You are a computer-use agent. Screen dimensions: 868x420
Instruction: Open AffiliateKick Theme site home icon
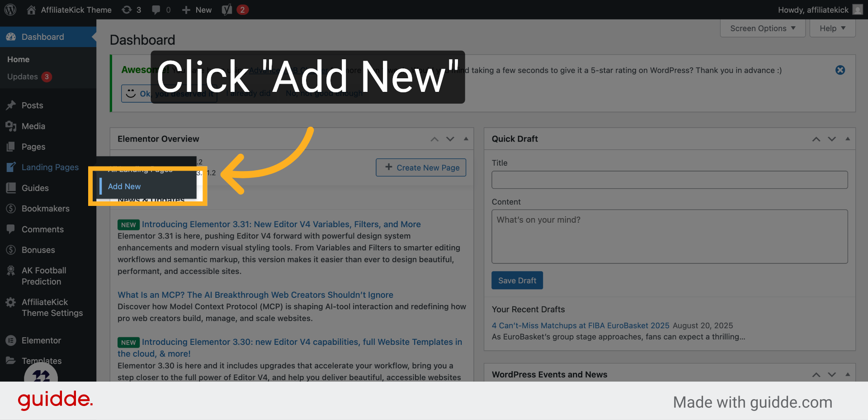point(31,10)
